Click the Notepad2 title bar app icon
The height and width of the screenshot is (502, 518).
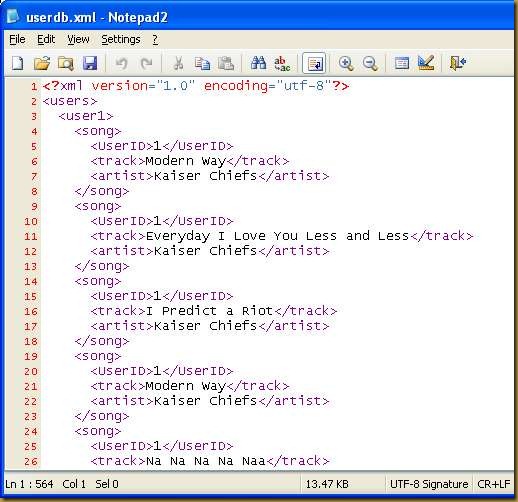13,16
